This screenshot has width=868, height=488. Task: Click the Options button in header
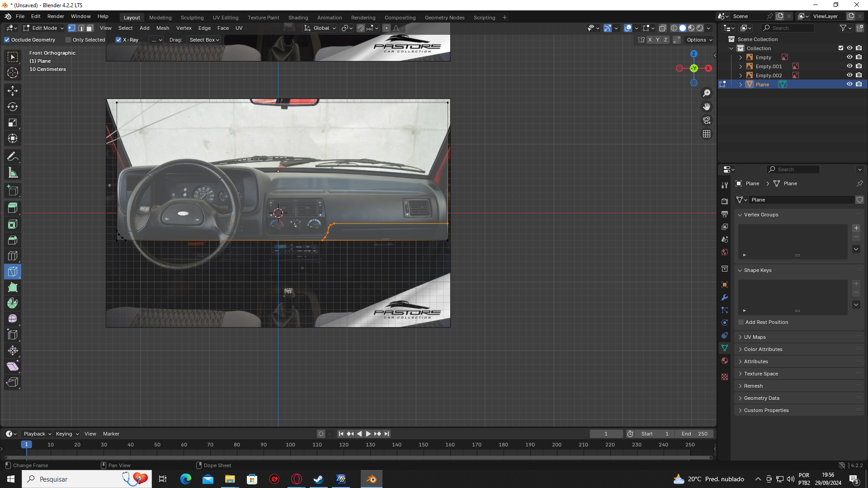tap(699, 40)
